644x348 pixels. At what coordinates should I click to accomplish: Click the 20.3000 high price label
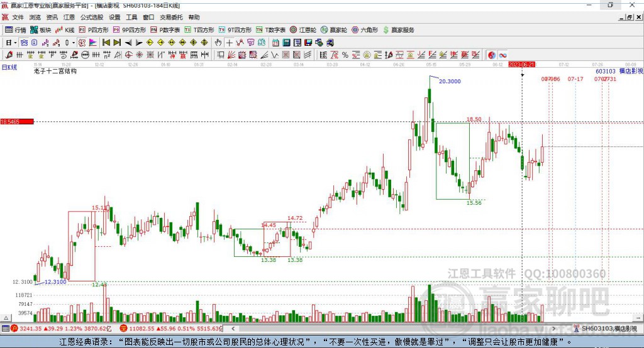[450, 81]
